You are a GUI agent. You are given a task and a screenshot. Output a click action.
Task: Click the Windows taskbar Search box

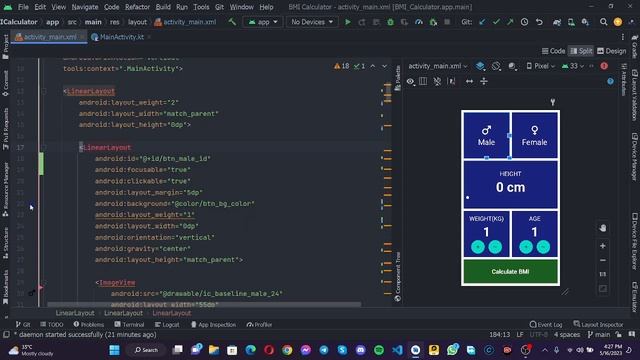pos(146,350)
